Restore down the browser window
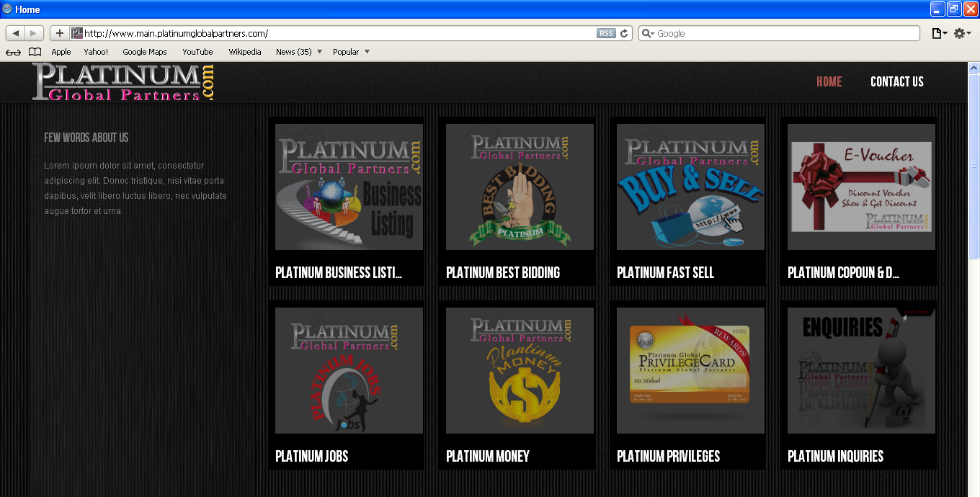The width and height of the screenshot is (980, 497). pyautogui.click(x=954, y=9)
